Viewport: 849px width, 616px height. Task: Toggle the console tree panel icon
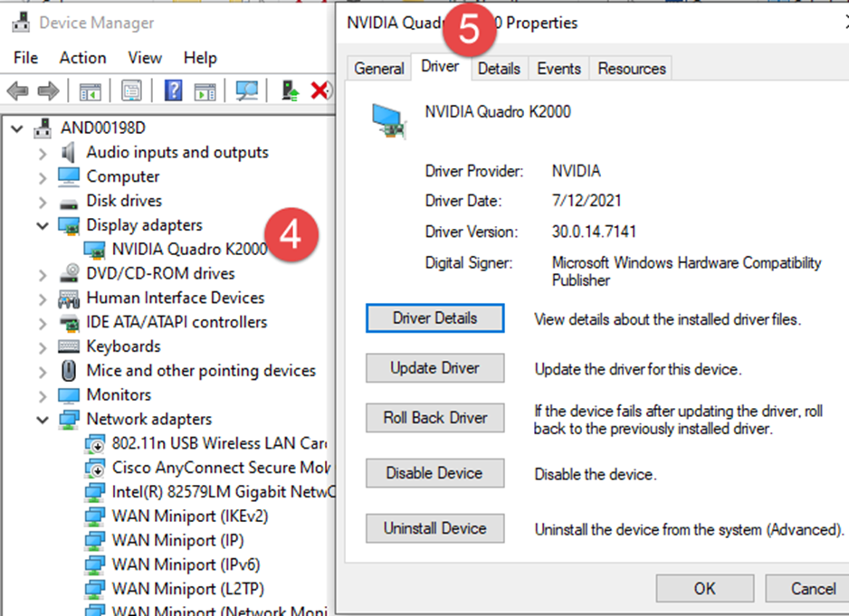point(90,90)
